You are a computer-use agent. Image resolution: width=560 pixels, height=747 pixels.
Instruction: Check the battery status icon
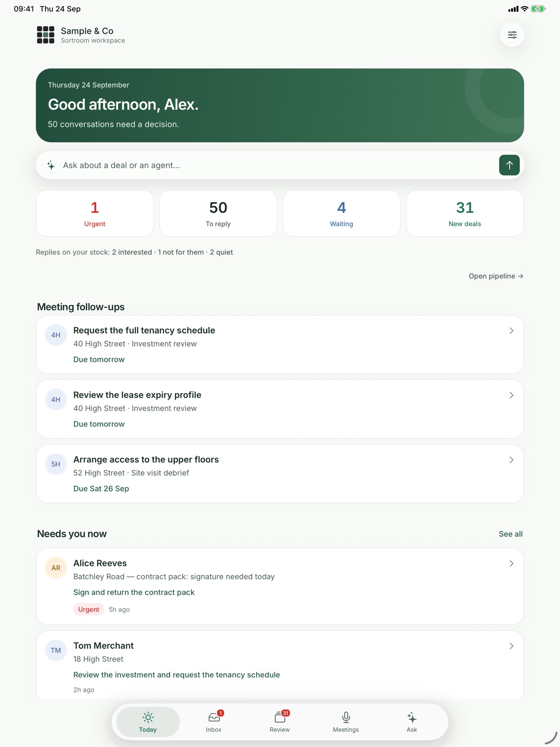[538, 9]
